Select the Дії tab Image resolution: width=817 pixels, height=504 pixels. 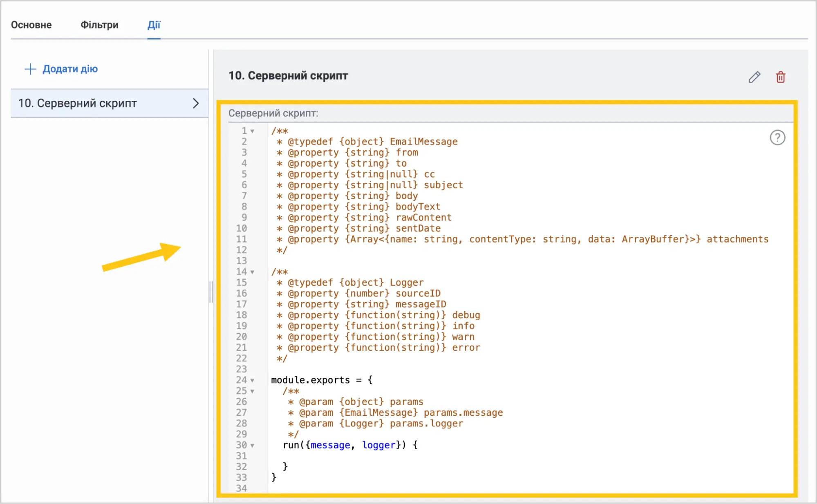154,25
